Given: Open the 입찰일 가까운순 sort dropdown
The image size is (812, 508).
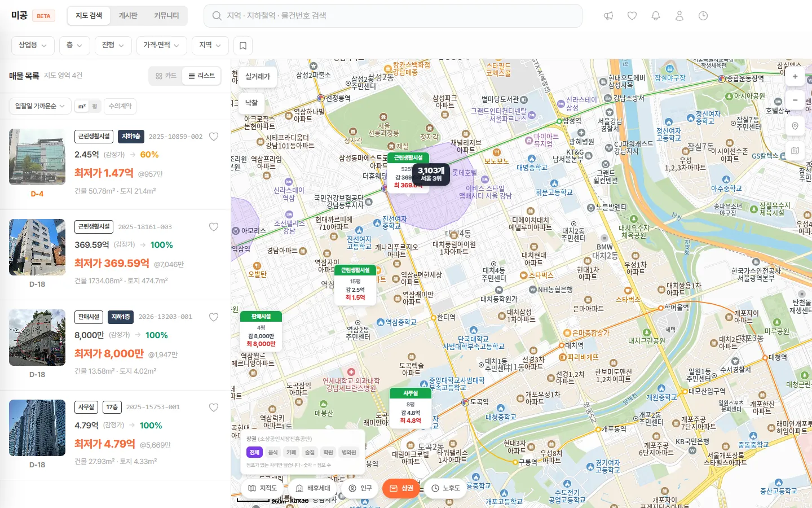Looking at the screenshot, I should tap(40, 106).
